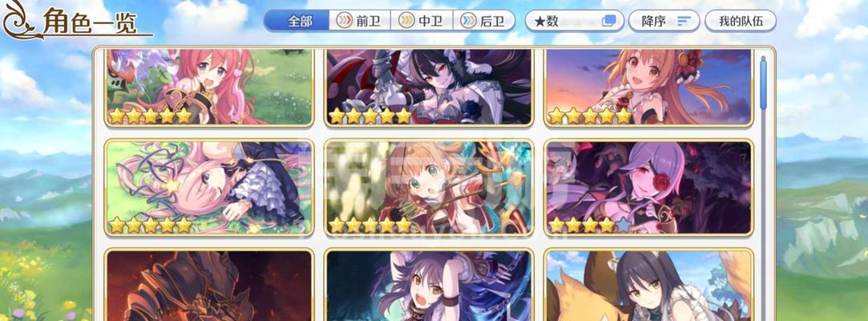Switch to the 后卫 tab
This screenshot has height=321, width=868.
tap(484, 21)
